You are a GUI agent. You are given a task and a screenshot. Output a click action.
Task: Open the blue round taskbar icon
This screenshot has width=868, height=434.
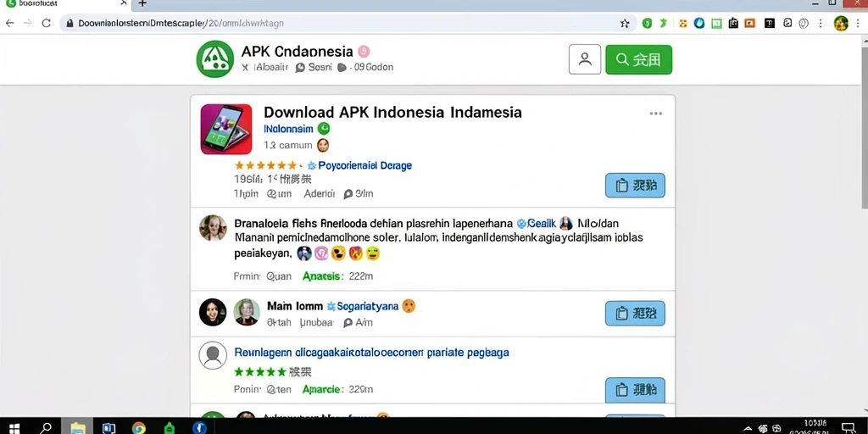199,428
